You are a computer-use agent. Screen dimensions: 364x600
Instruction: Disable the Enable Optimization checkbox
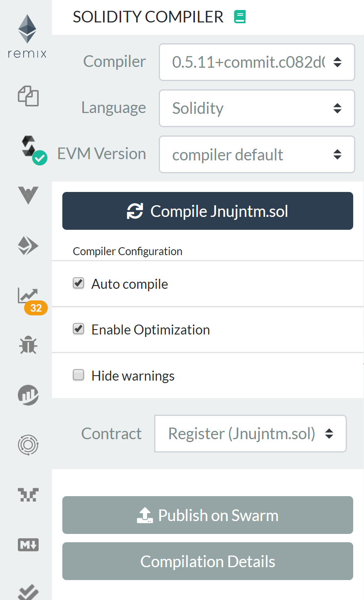click(79, 329)
